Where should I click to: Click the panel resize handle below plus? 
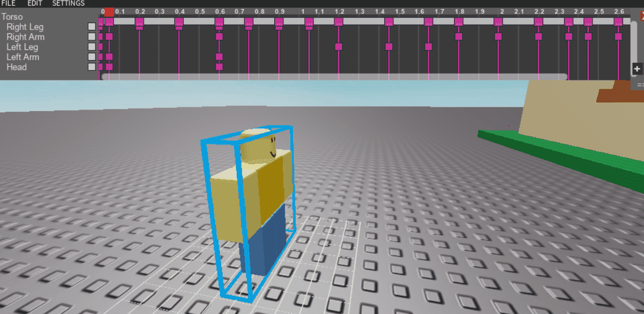pyautogui.click(x=640, y=85)
